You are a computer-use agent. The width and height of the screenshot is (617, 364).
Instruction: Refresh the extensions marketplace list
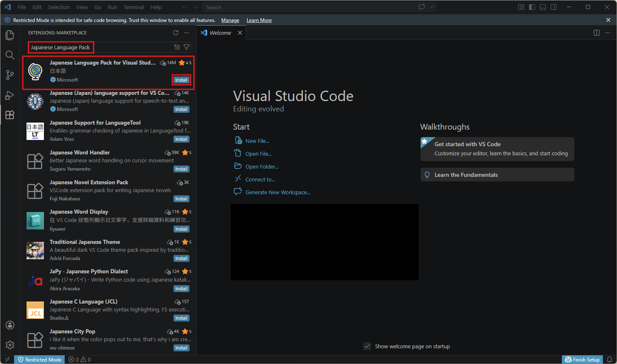tap(176, 33)
